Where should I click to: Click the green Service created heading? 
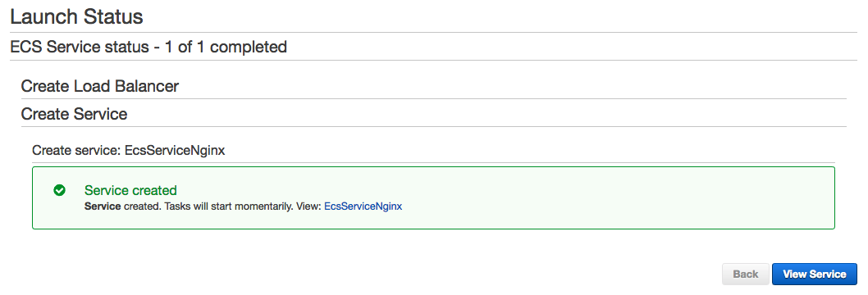[130, 191]
